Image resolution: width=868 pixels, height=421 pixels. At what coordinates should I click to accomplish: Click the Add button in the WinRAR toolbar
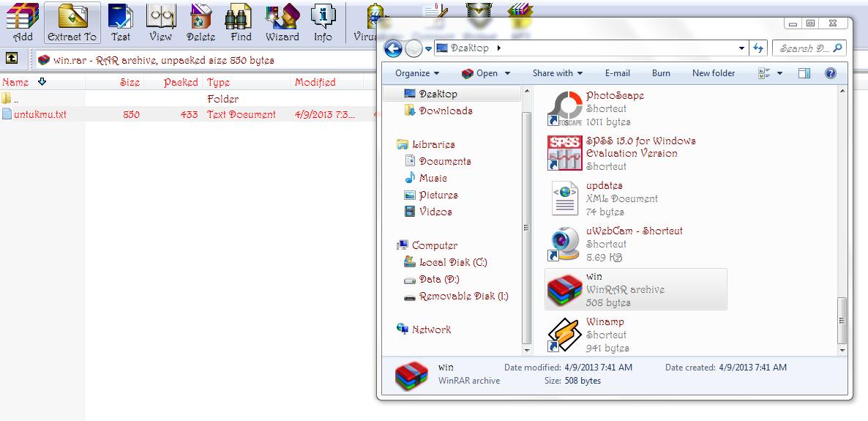[23, 23]
